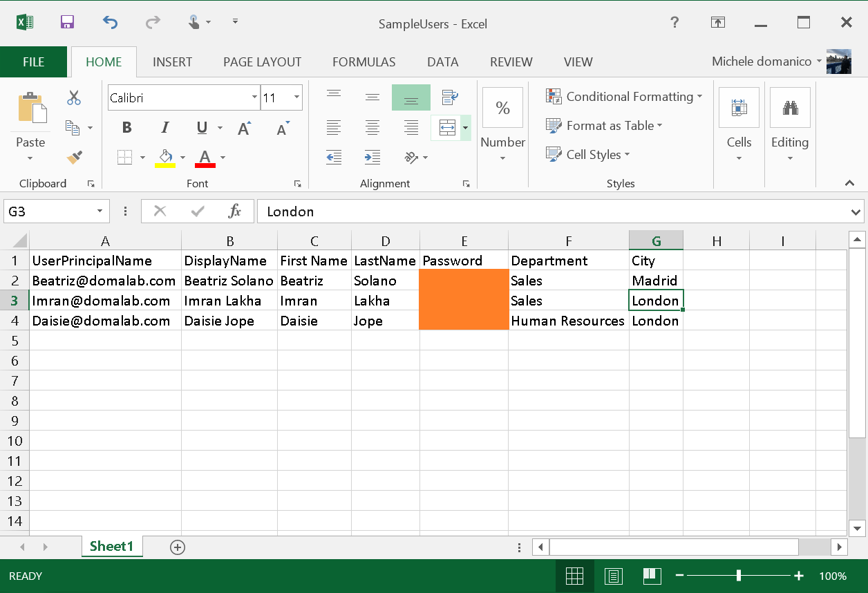Cancel the formula bar entry
868x593 pixels.
160,211
